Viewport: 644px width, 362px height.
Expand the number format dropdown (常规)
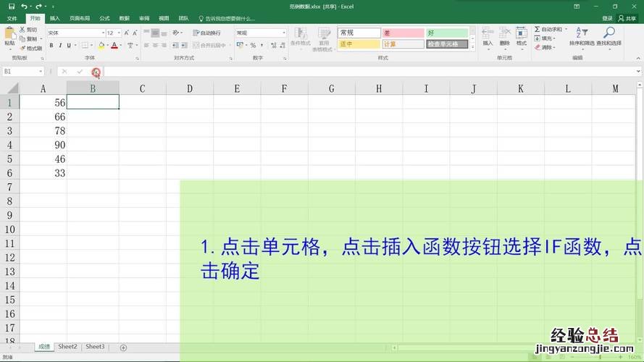(x=283, y=33)
